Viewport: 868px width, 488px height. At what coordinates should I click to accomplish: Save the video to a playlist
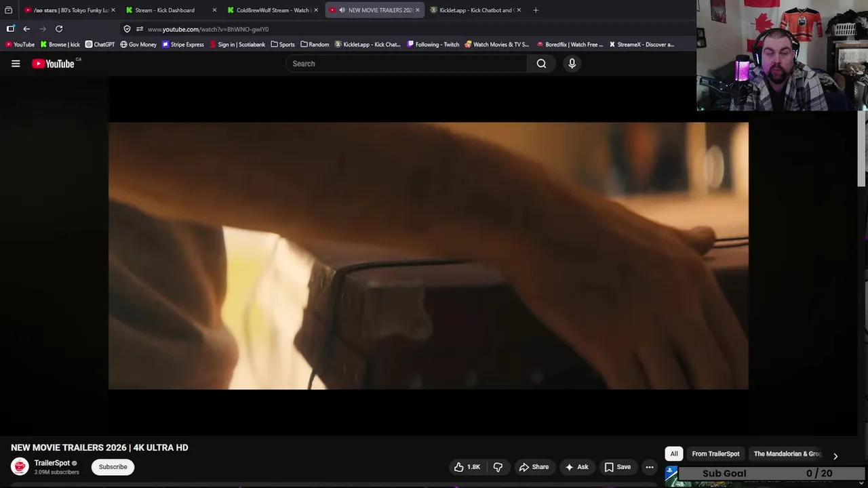pos(618,467)
